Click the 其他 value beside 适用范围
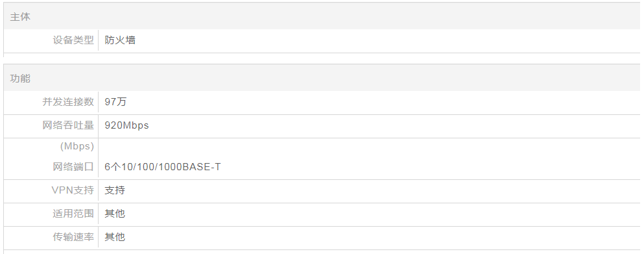The width and height of the screenshot is (644, 254). [x=115, y=214]
